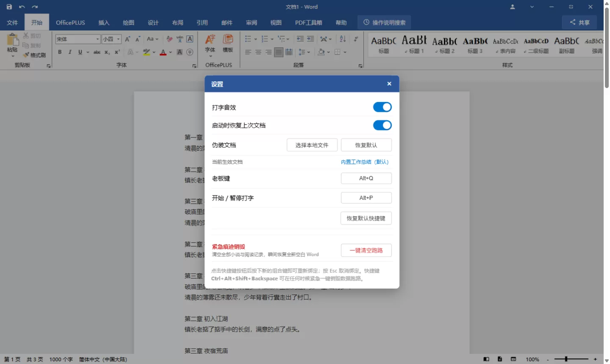
Task: Click the subscript icon
Action: click(x=107, y=52)
